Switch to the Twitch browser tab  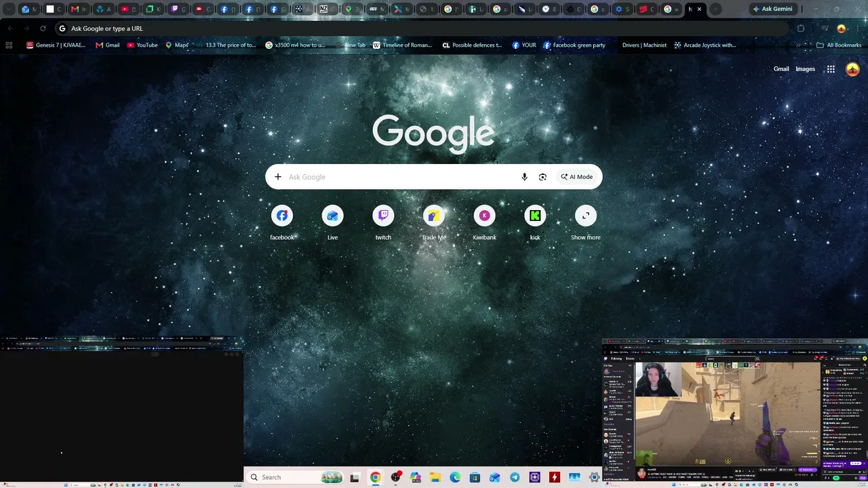178,9
